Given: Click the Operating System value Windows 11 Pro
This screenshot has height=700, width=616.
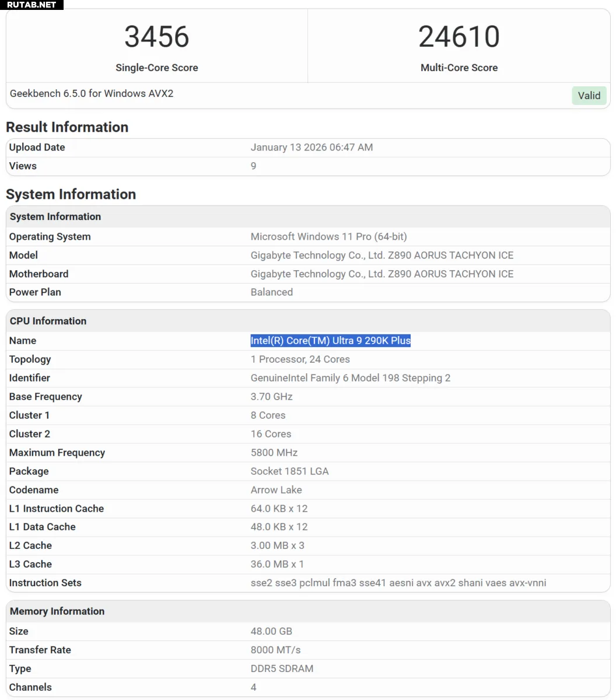Looking at the screenshot, I should click(329, 237).
